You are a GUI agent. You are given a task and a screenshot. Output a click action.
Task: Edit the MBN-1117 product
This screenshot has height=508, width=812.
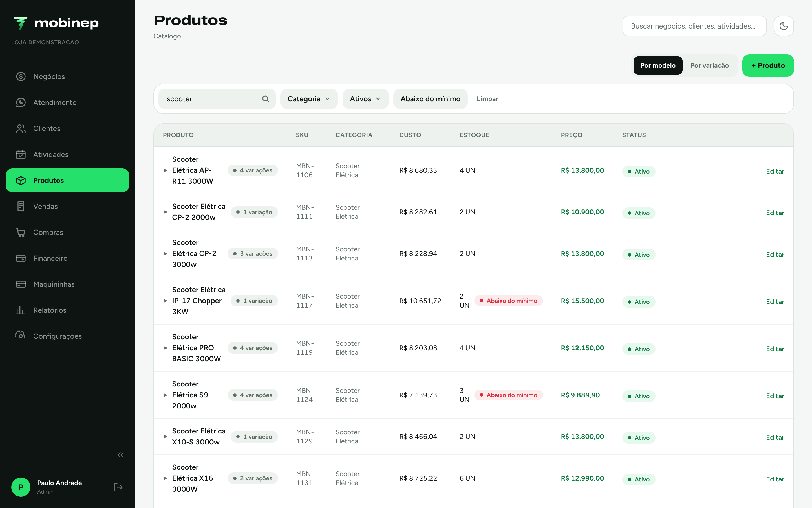[775, 302]
